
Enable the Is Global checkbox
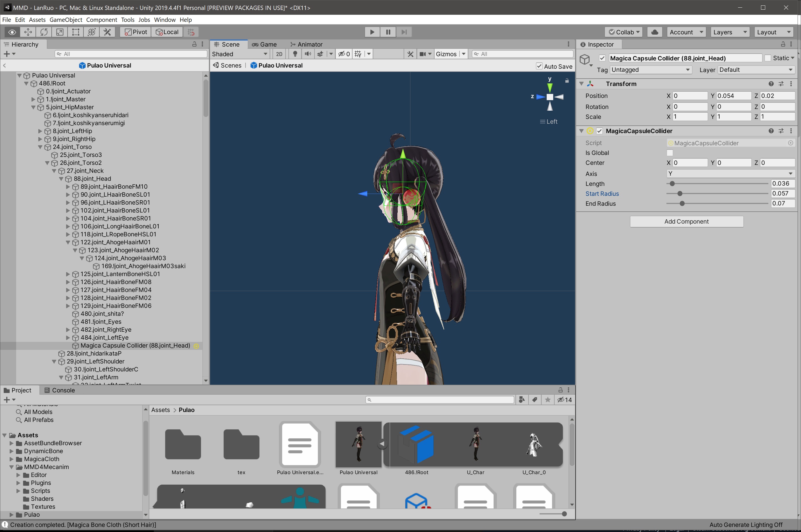click(669, 153)
